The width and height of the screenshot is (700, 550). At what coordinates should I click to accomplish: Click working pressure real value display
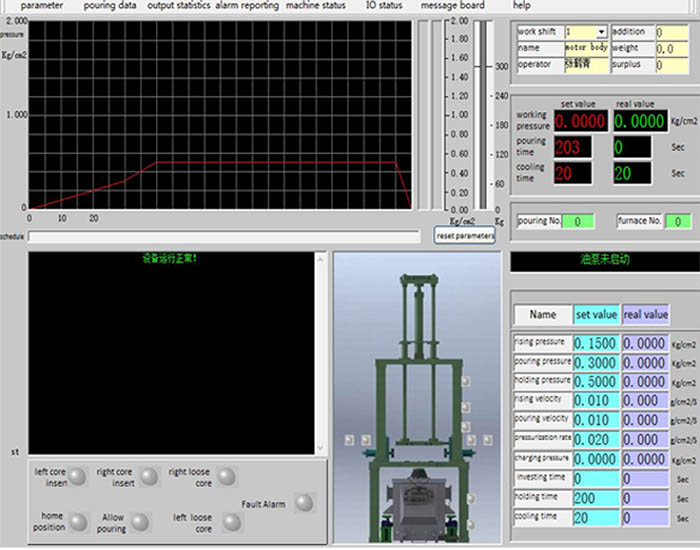coord(640,121)
